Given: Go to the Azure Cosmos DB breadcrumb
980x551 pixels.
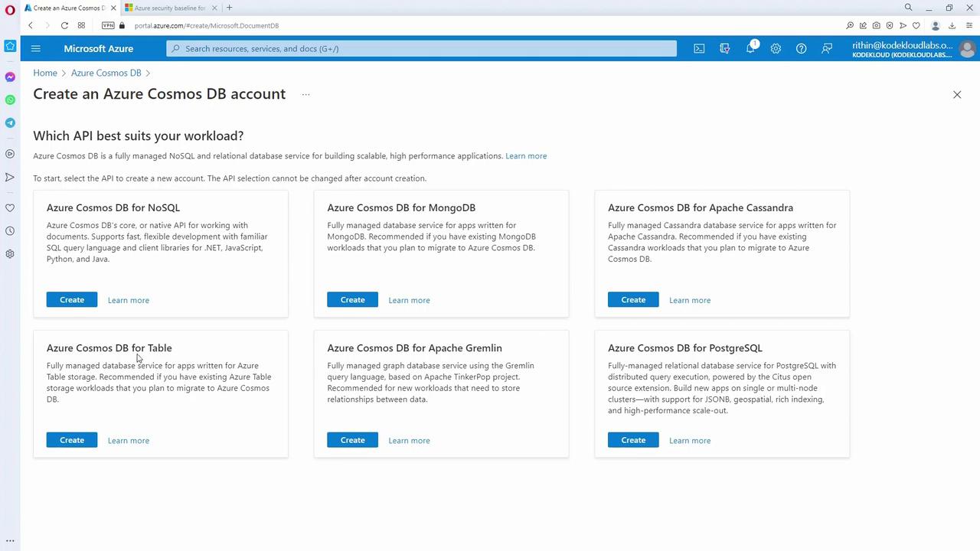Looking at the screenshot, I should (x=106, y=73).
